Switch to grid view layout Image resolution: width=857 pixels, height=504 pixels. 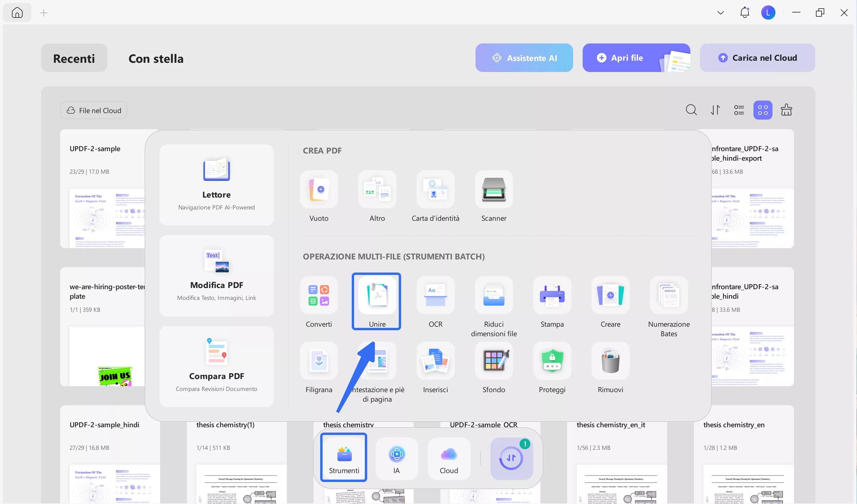coord(762,110)
